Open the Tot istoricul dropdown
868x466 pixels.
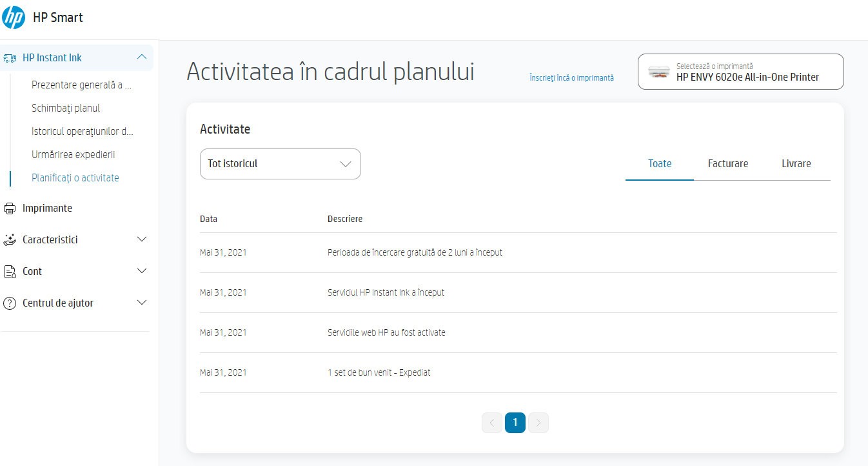tap(281, 164)
